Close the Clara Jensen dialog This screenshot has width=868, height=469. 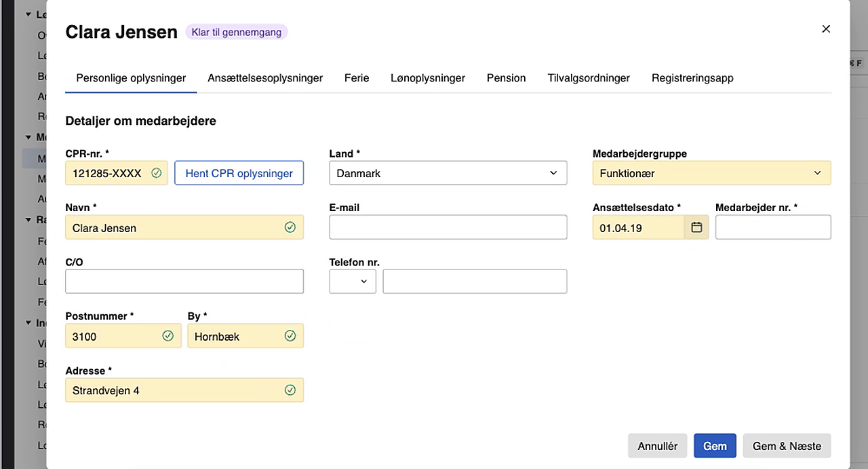click(x=825, y=29)
